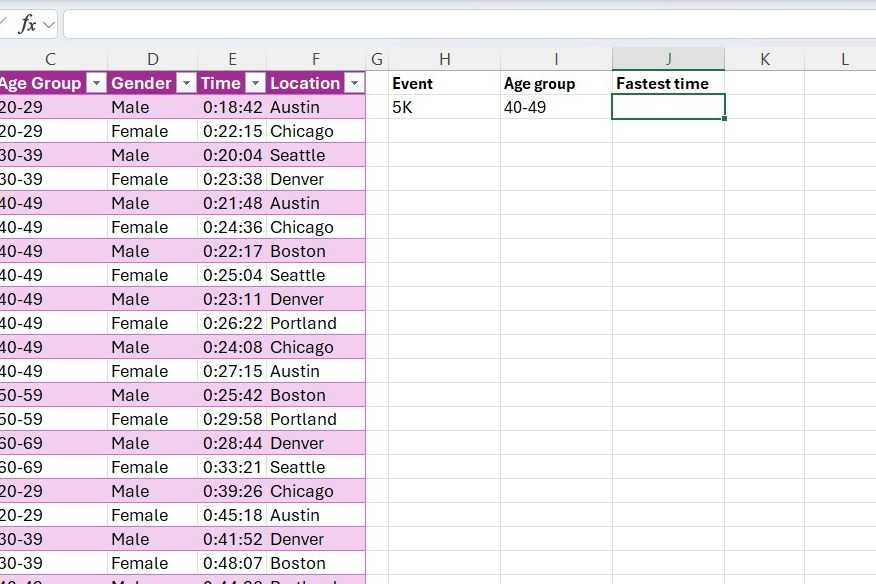Select the Age group cell 40-49
Image resolution: width=876 pixels, height=584 pixels.
pyautogui.click(x=556, y=107)
